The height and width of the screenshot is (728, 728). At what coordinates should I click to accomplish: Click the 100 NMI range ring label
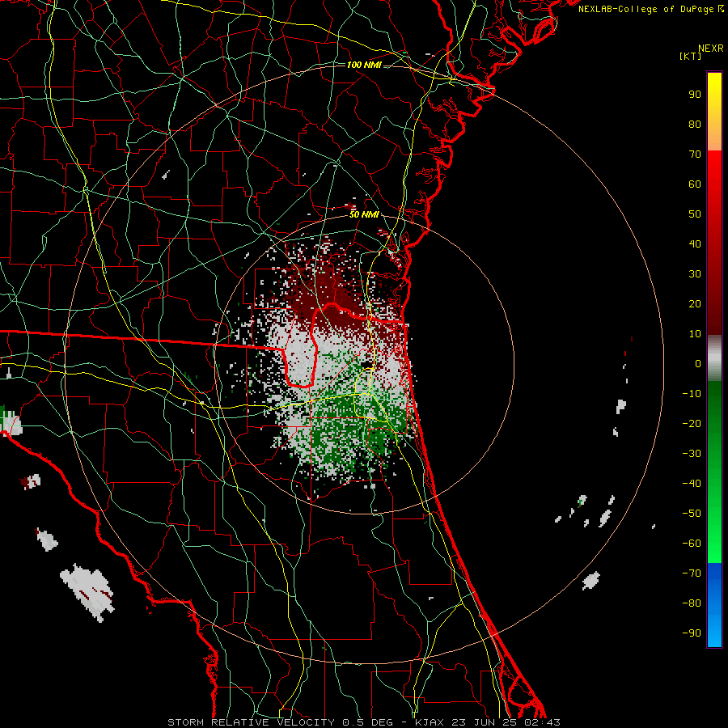point(364,65)
